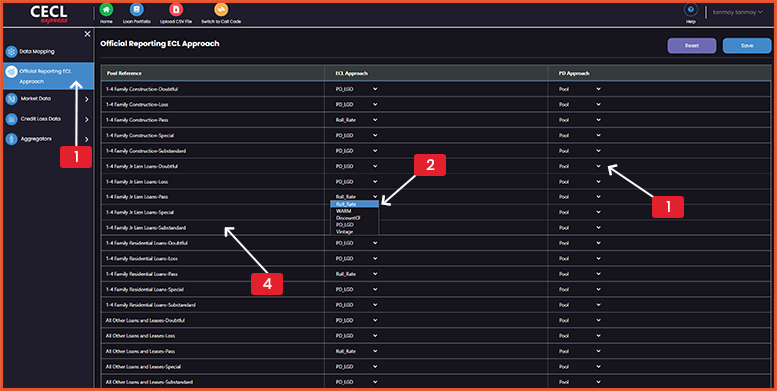Open PD Approach dropdown for 1-4 Family Construction-Loss
777x391 pixels.
[x=580, y=105]
